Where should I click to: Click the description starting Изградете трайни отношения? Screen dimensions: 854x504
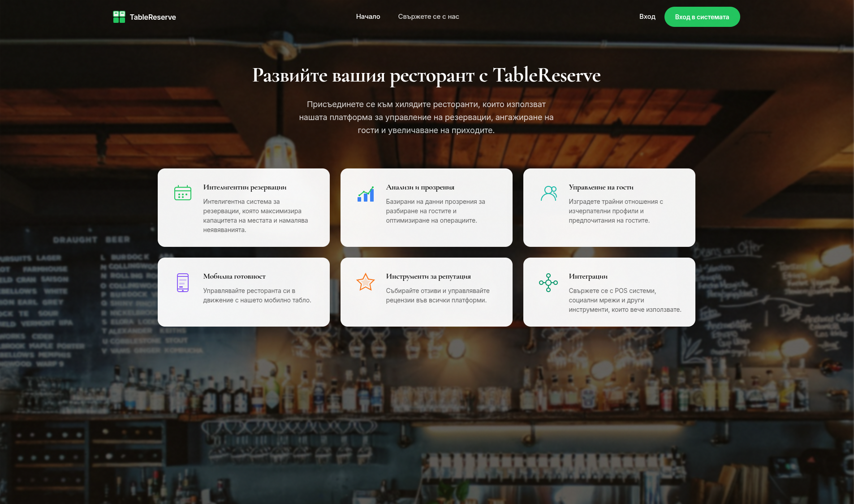click(616, 211)
